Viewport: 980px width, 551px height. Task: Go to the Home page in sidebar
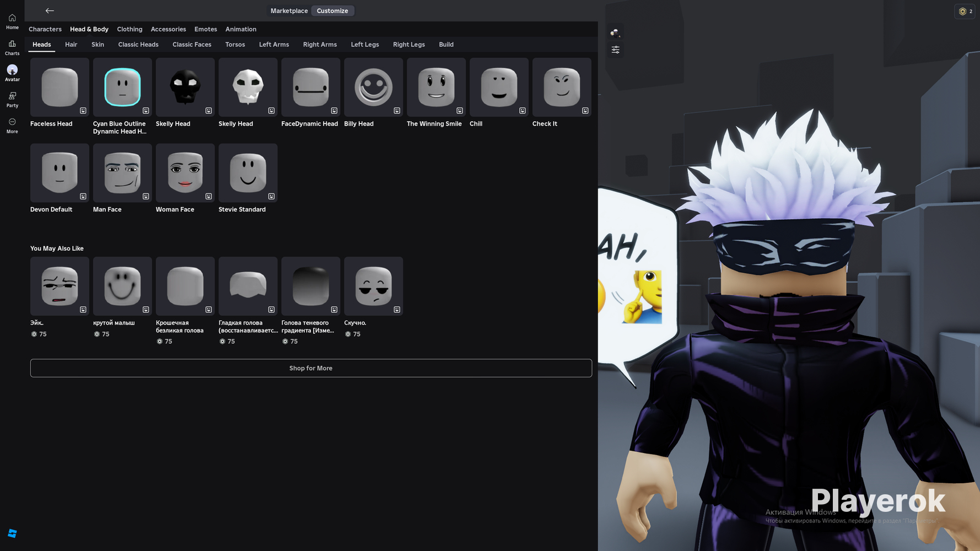tap(12, 21)
